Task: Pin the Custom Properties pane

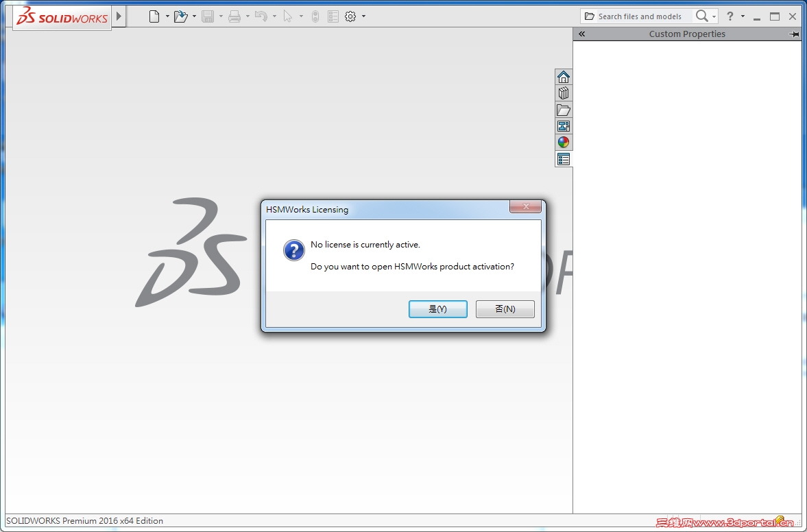Action: [794, 34]
